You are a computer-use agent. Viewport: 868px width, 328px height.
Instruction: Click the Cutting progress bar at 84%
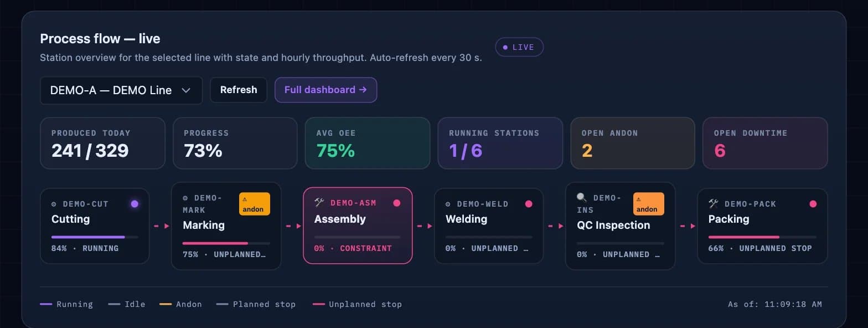95,237
